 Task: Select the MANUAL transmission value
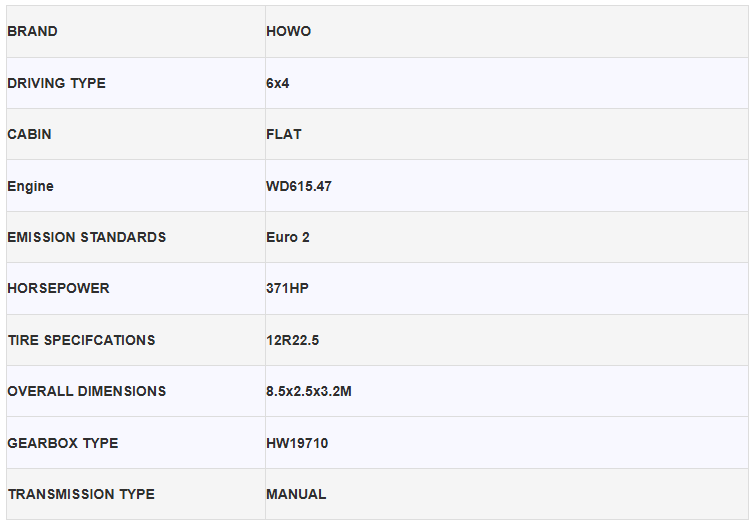click(296, 494)
